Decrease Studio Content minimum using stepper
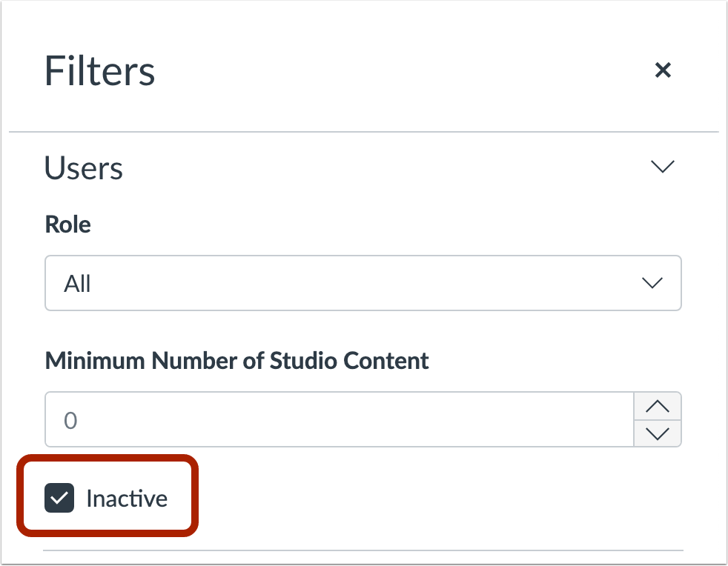Viewport: 728px width, 566px height. click(x=658, y=434)
